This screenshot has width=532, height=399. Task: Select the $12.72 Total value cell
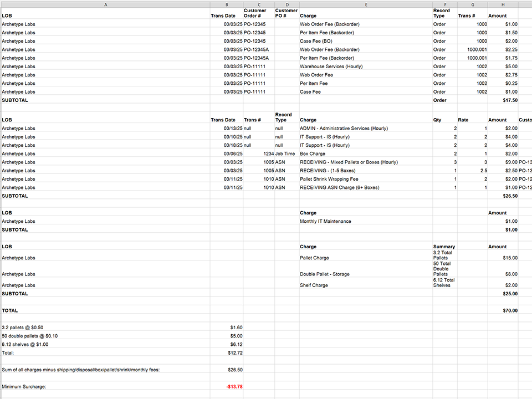click(235, 352)
